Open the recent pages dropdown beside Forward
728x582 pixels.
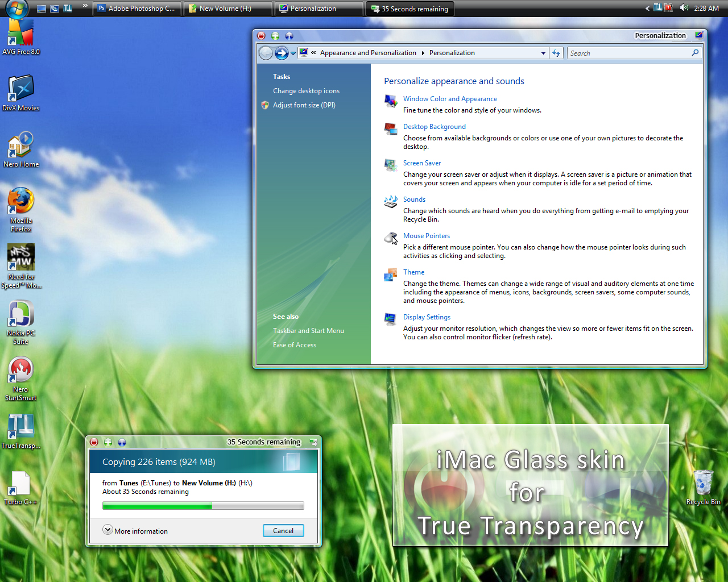[x=293, y=53]
